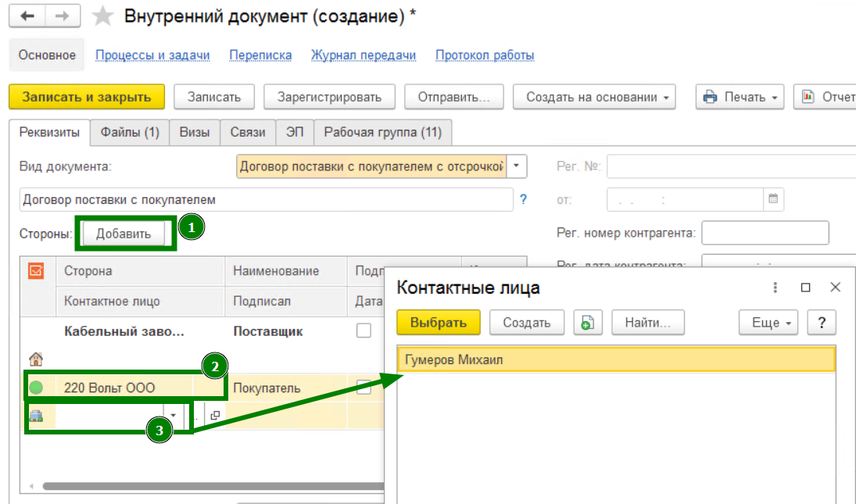This screenshot has height=504, width=856.
Task: Click green circle icon beside 220 Вольт ООО
Action: pyautogui.click(x=36, y=388)
